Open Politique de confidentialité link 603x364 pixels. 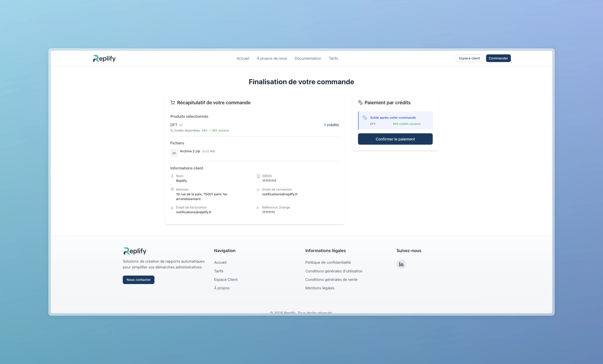click(x=328, y=262)
